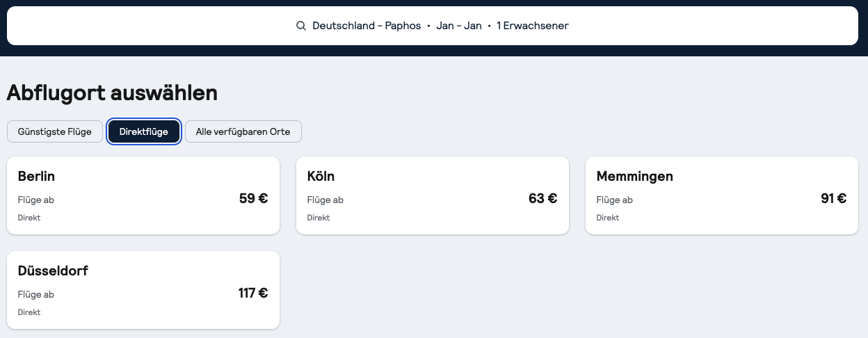Click the search magnifier icon
The width and height of the screenshot is (868, 338).
point(301,26)
